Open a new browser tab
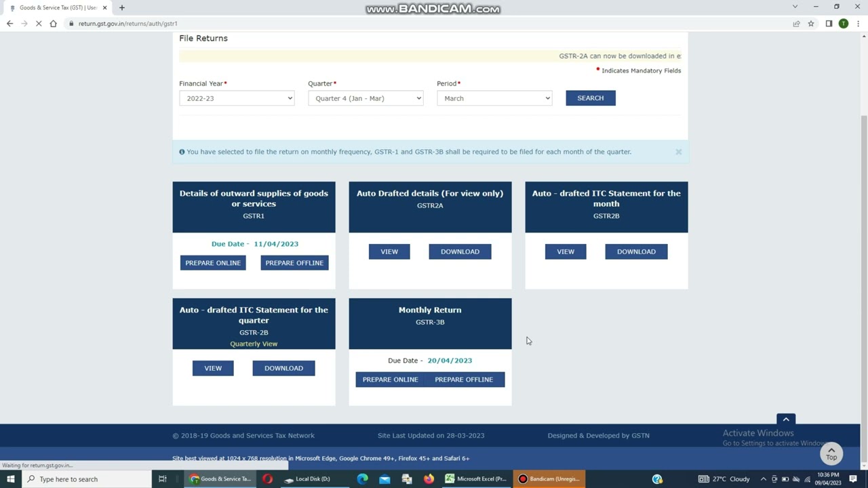The image size is (868, 488). pyautogui.click(x=122, y=7)
